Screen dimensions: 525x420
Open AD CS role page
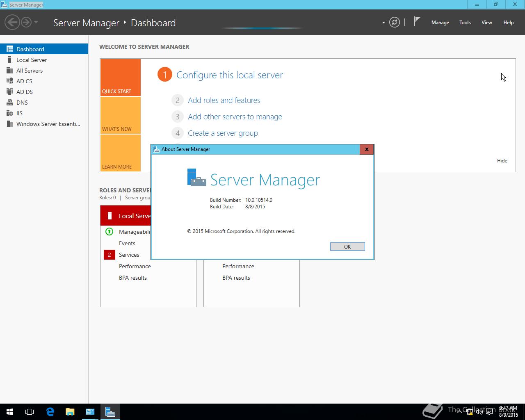(44, 81)
